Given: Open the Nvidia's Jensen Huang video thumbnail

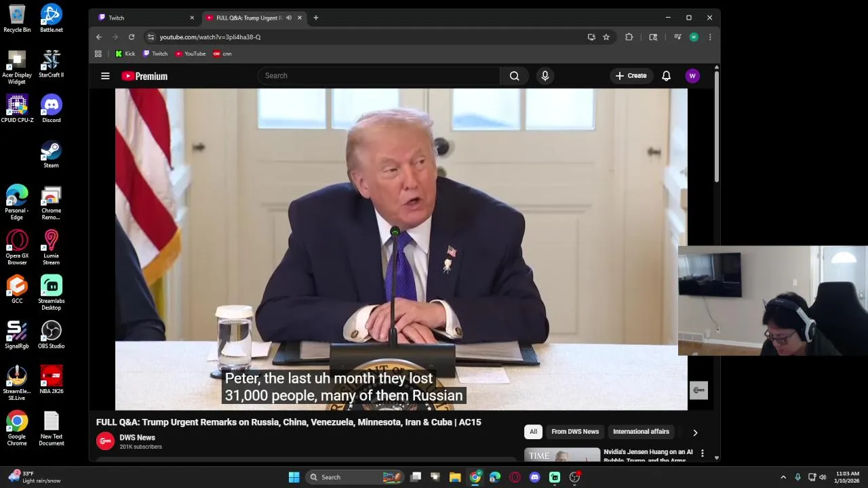Looking at the screenshot, I should point(562,455).
